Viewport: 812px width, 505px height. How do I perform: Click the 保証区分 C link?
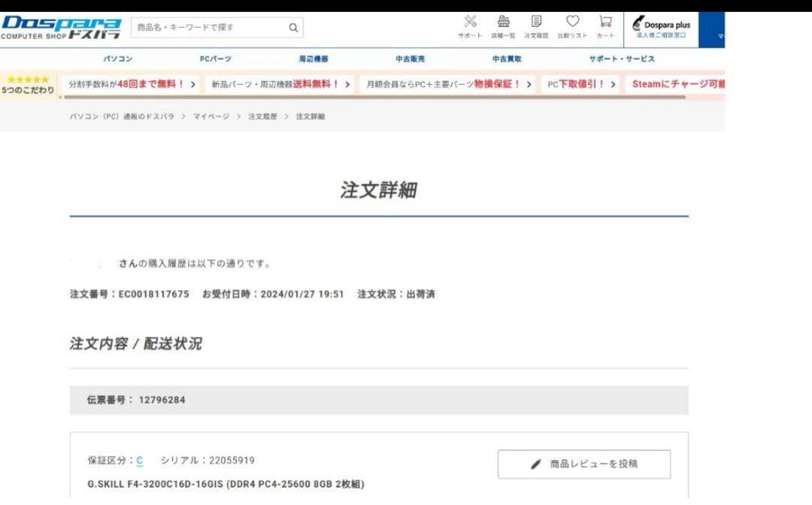pos(140,460)
